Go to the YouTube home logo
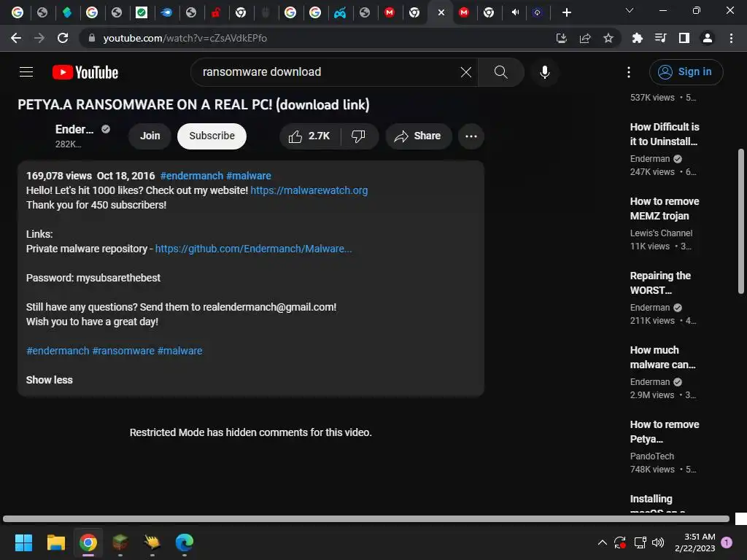 [x=85, y=72]
